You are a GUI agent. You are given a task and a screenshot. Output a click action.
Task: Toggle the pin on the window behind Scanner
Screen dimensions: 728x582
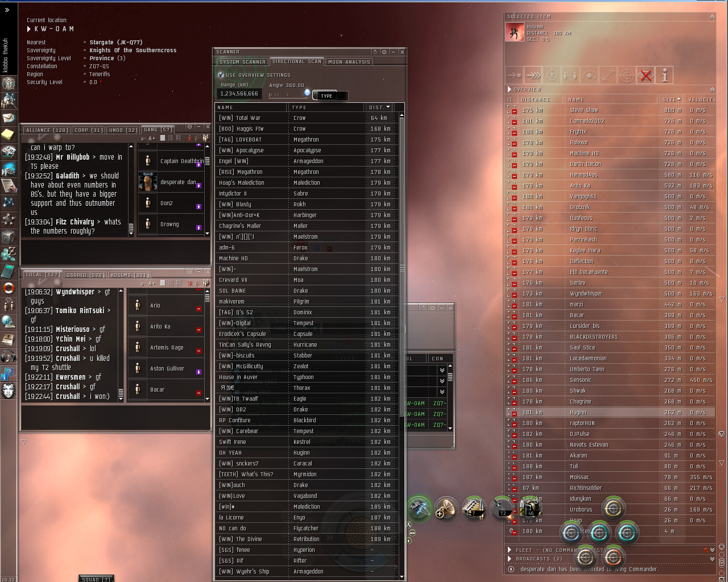click(432, 307)
